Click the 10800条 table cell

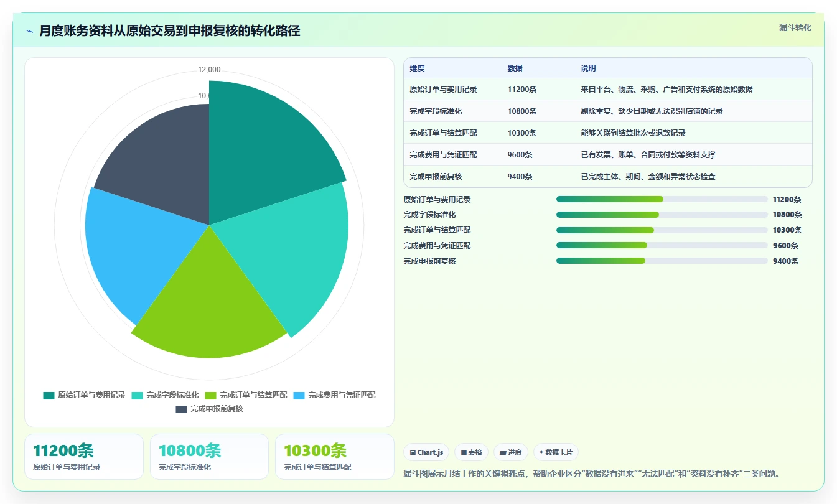coord(521,111)
